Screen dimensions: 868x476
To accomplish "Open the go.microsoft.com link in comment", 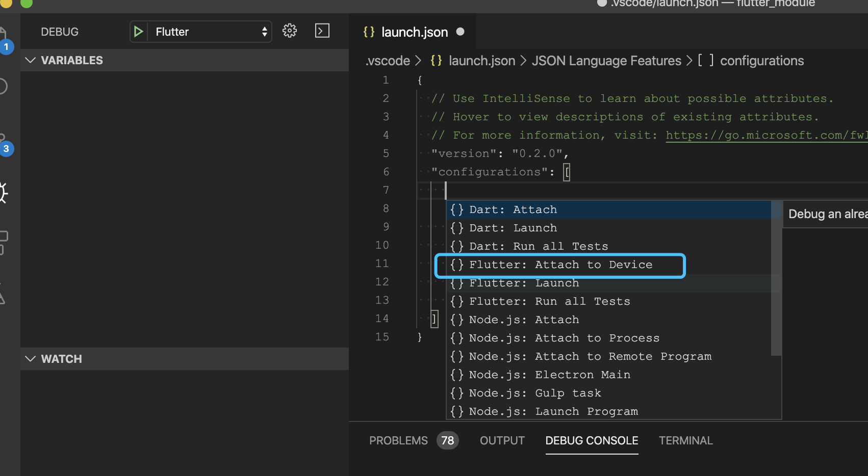I will (767, 135).
